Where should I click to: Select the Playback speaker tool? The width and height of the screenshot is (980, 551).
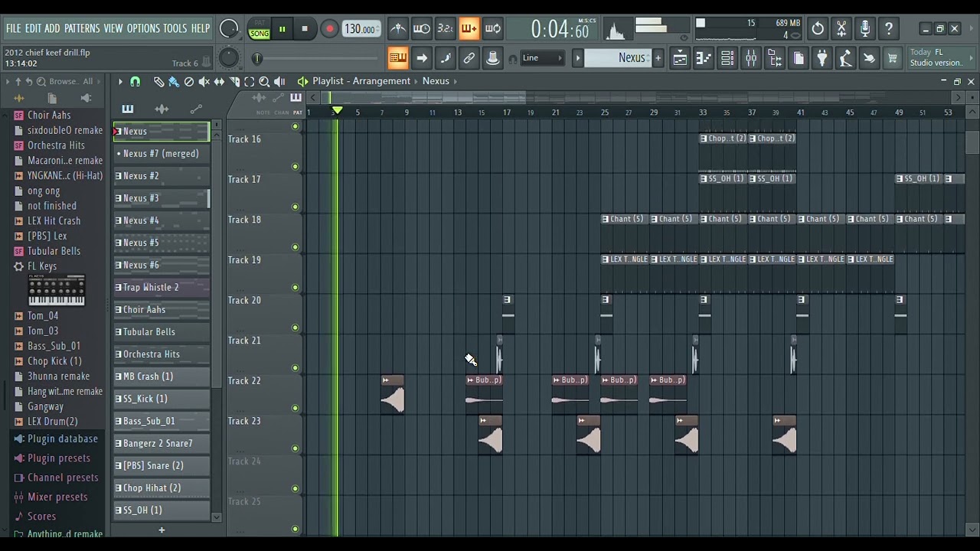pyautogui.click(x=279, y=81)
